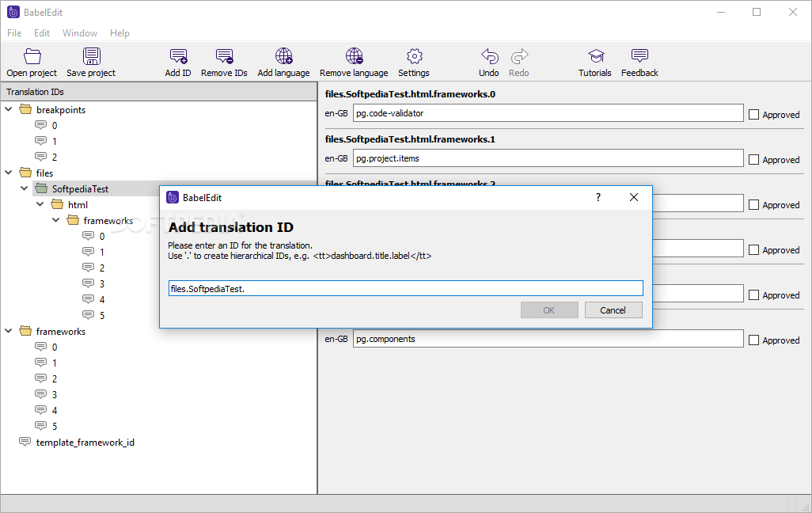Select ID 5 under html frameworks
This screenshot has width=812, height=513.
pos(102,316)
